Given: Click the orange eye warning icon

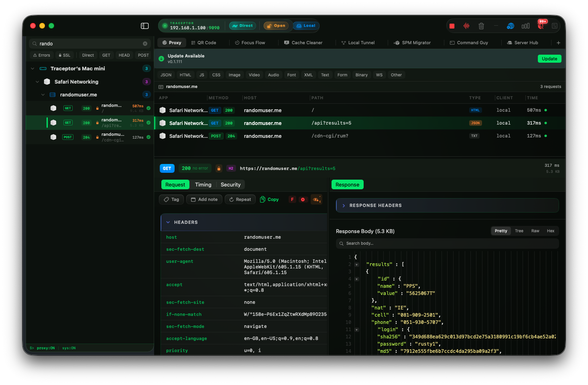Looking at the screenshot, I should 316,199.
